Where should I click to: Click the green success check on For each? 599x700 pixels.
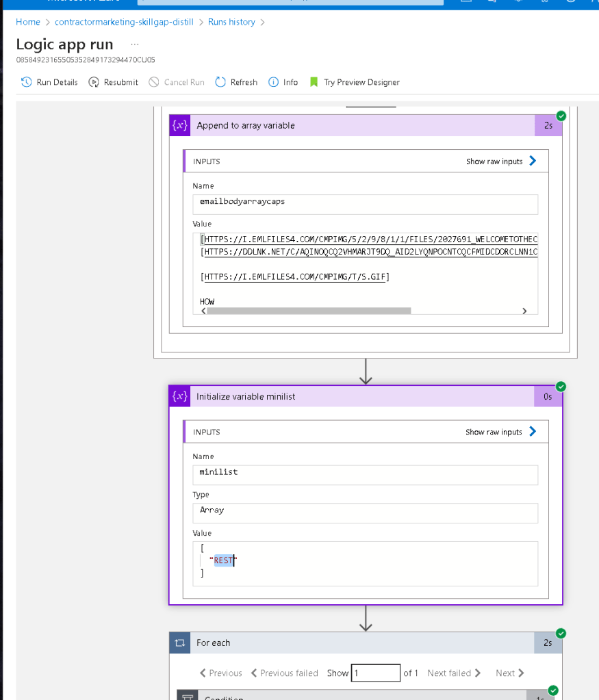coord(561,634)
